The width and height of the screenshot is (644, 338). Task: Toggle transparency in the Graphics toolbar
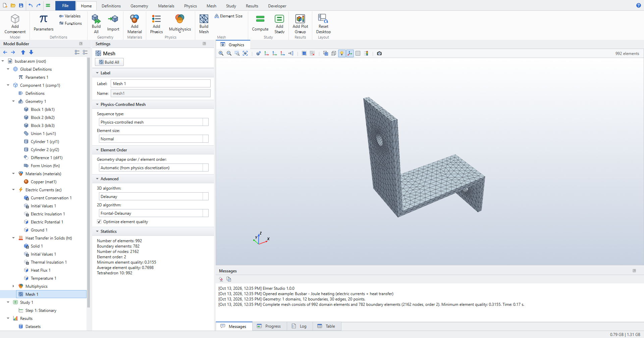(x=326, y=53)
